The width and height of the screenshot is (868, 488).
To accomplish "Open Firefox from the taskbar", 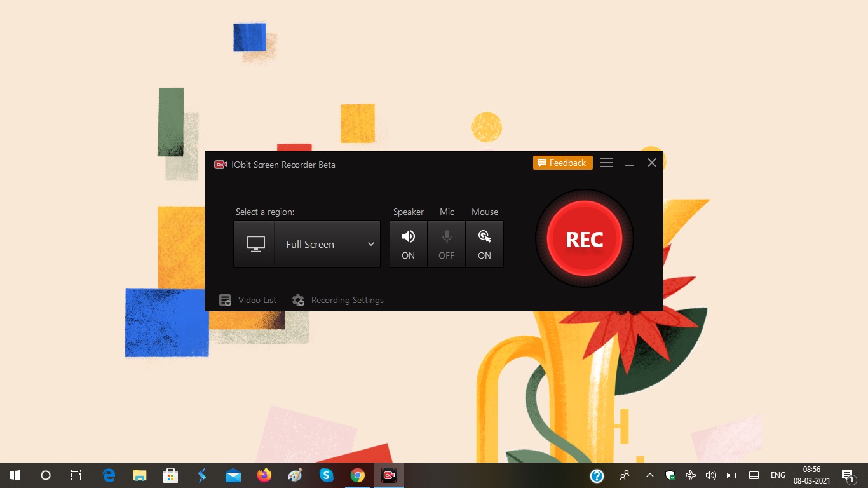I will tap(264, 475).
